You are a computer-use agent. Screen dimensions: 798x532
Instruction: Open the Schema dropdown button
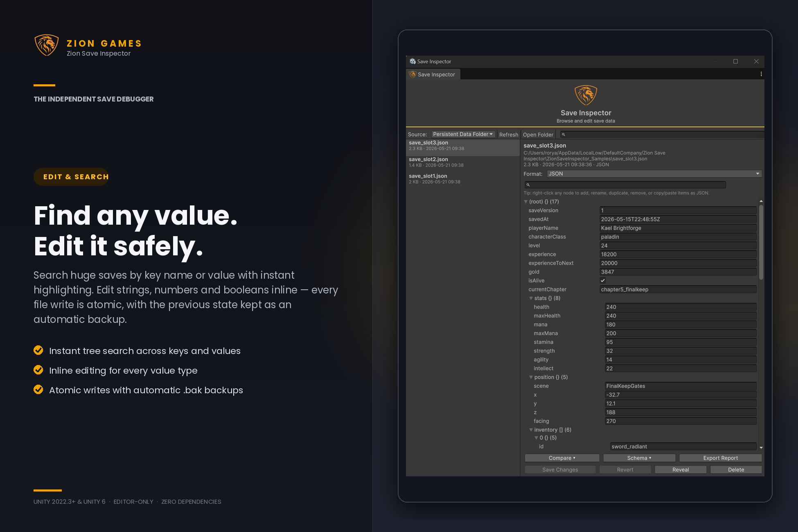point(639,458)
